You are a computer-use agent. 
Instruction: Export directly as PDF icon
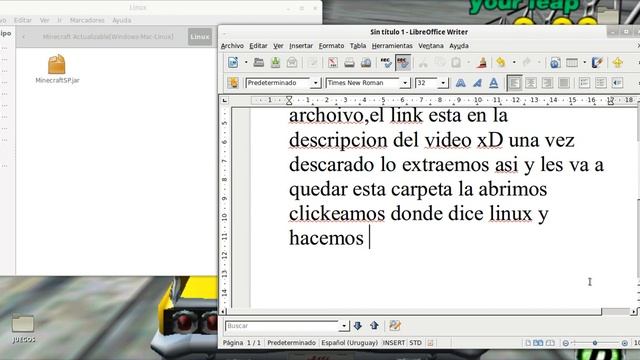point(333,62)
